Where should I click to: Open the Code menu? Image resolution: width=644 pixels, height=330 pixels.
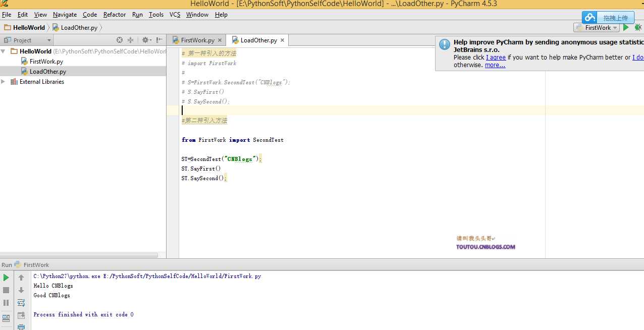[90, 15]
